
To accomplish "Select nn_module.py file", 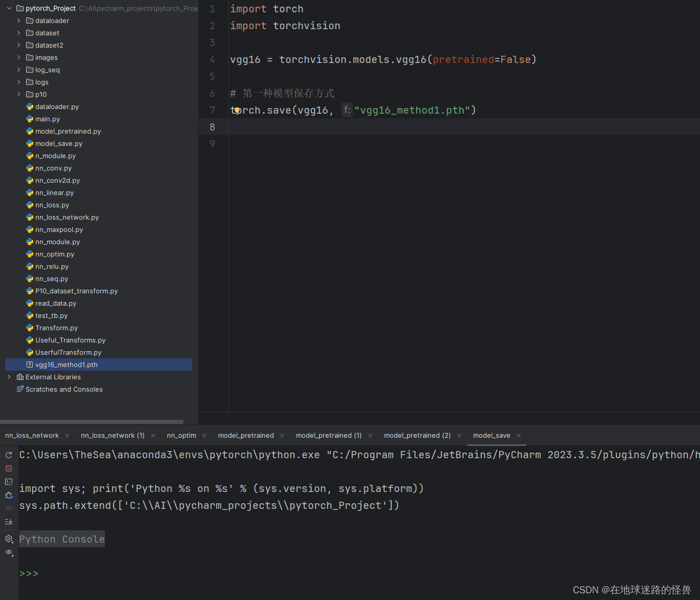I will (57, 242).
